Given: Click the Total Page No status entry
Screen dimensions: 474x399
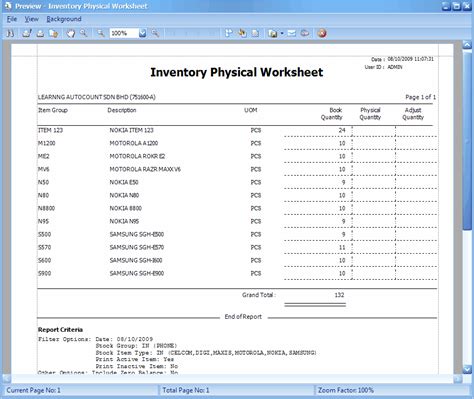Looking at the screenshot, I should pos(186,390).
